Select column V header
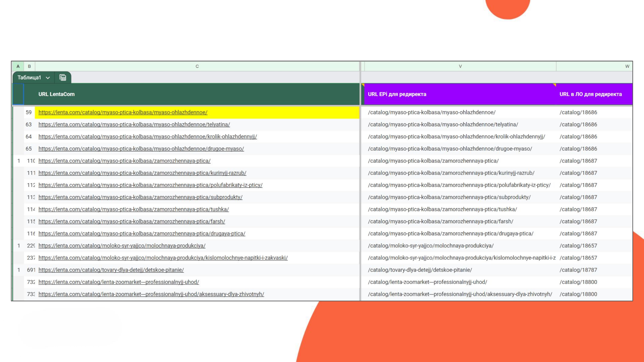Viewport: 644px width, 362px height. point(460,66)
